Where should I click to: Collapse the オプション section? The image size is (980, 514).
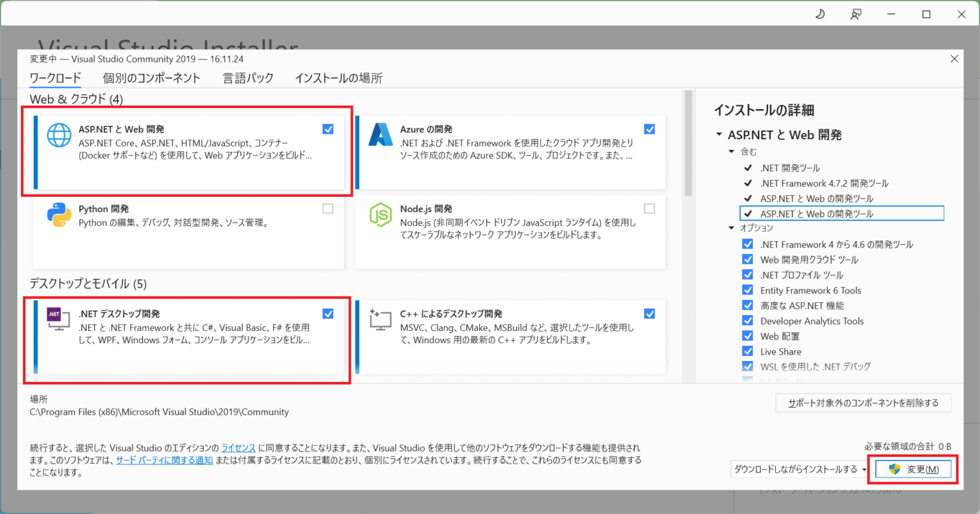[731, 228]
